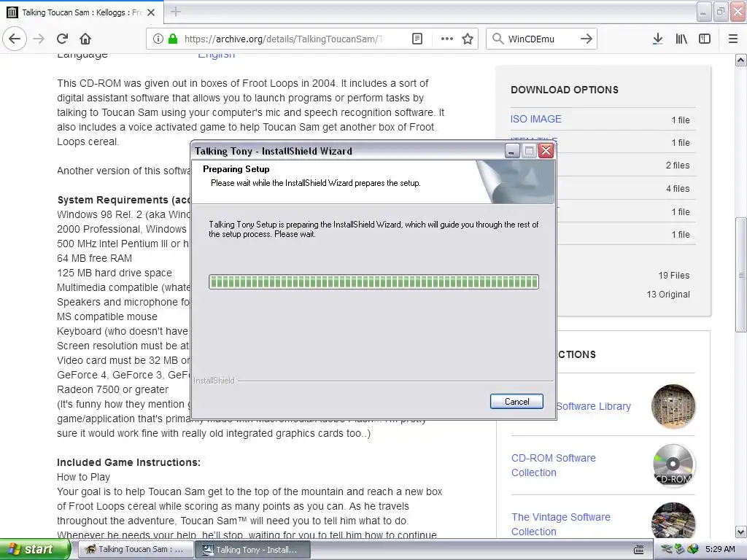Image resolution: width=747 pixels, height=560 pixels.
Task: Open page actions three-dot menu
Action: [x=447, y=39]
